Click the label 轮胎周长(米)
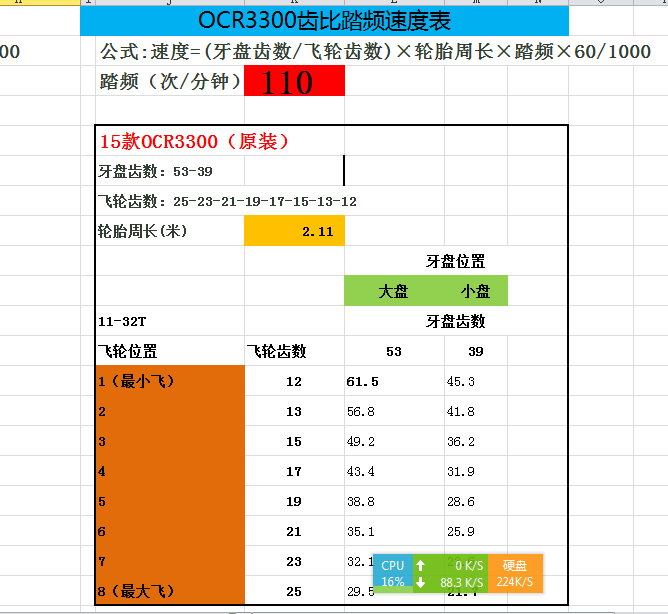Screen dimensions: 668x614 [x=142, y=231]
